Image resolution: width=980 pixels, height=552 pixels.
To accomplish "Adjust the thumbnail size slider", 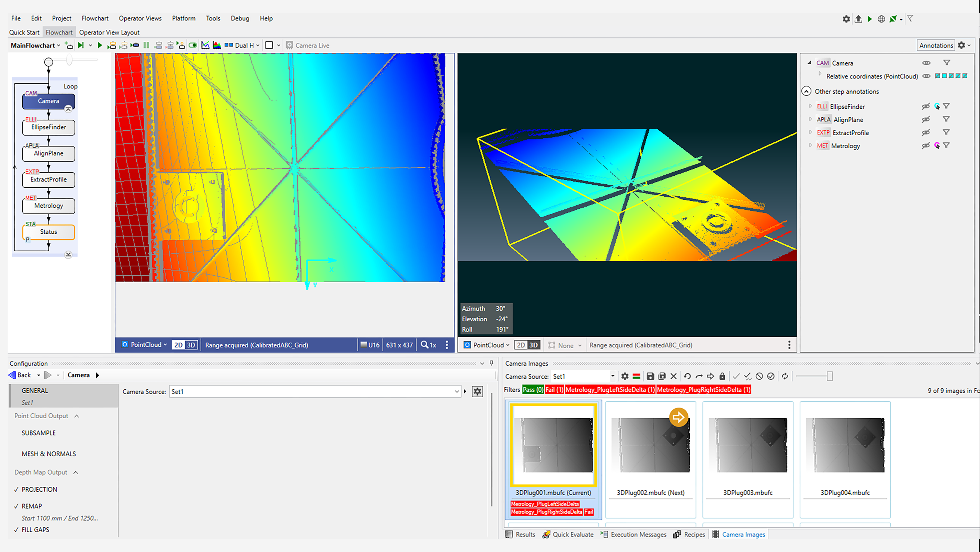I will [x=830, y=376].
